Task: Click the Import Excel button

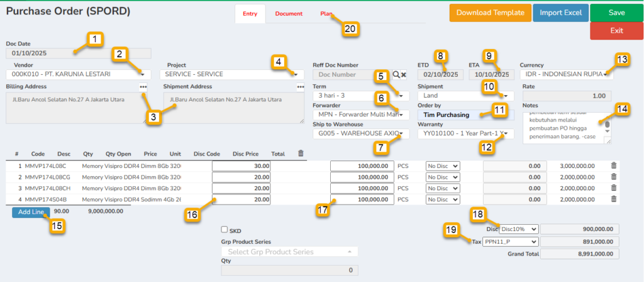Action: click(560, 13)
